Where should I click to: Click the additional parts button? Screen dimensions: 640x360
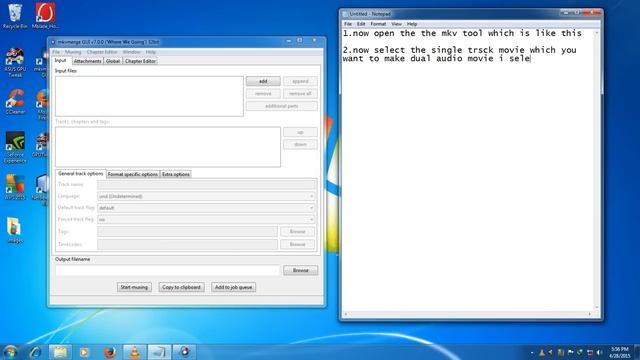point(282,106)
